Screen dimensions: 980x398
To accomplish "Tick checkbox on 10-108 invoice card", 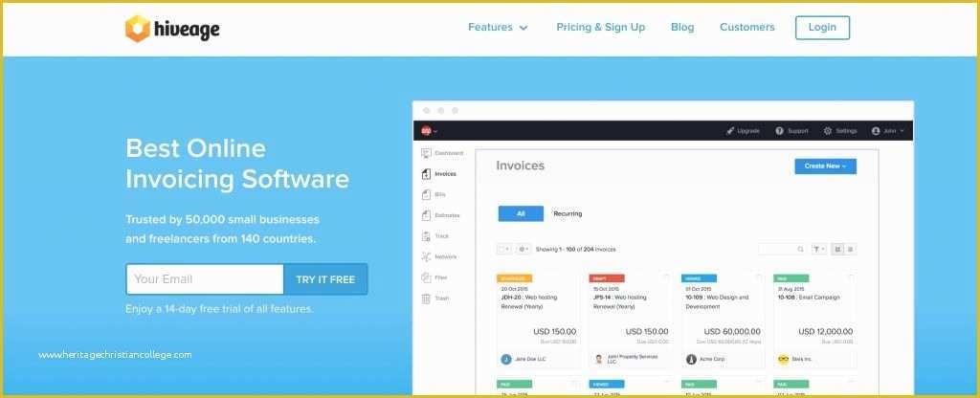I will pos(851,277).
